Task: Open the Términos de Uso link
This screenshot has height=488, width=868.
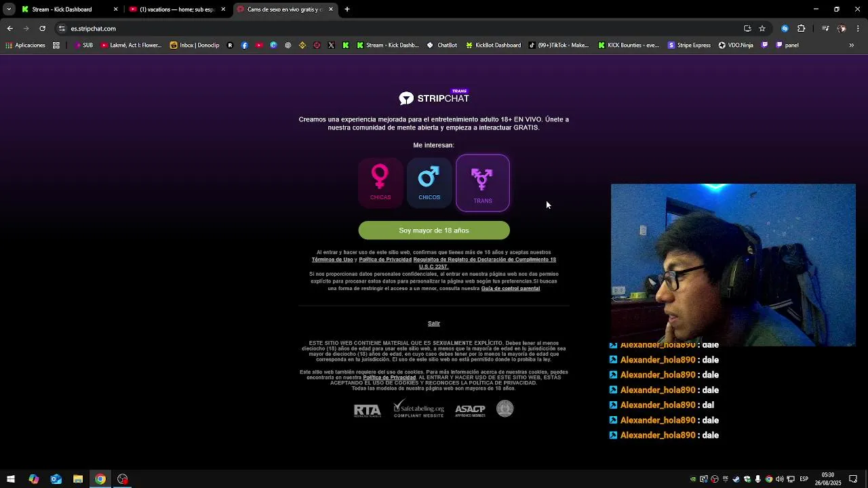Action: (x=332, y=260)
